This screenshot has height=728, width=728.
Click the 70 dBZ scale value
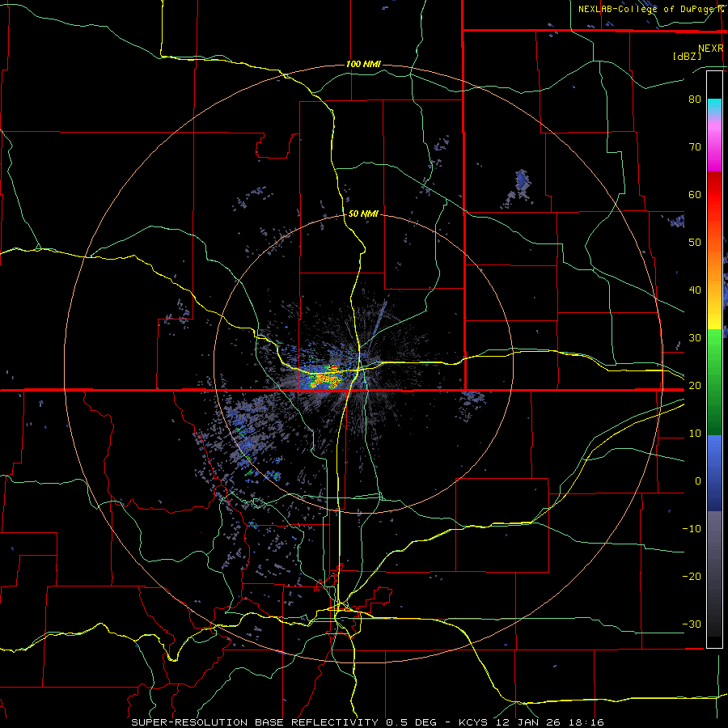[695, 146]
